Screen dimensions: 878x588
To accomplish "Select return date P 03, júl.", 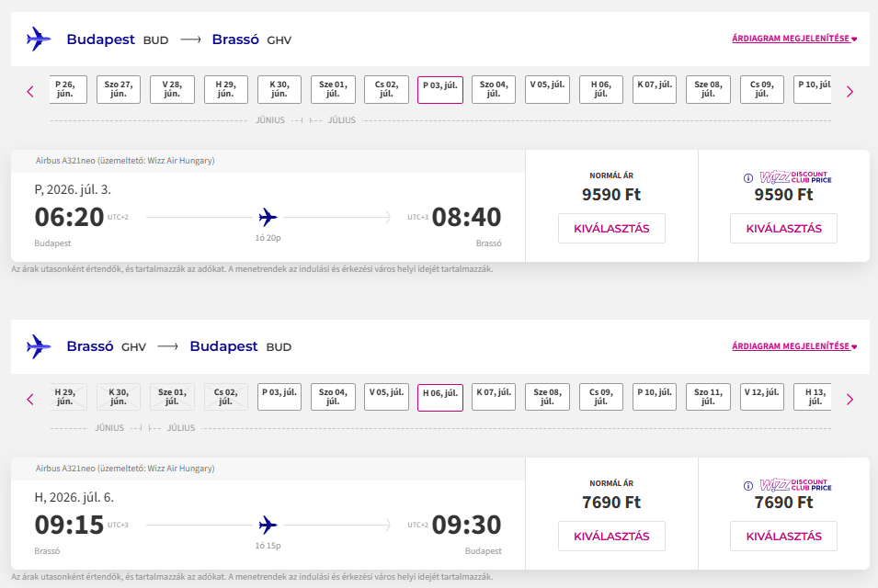I will pos(279,397).
